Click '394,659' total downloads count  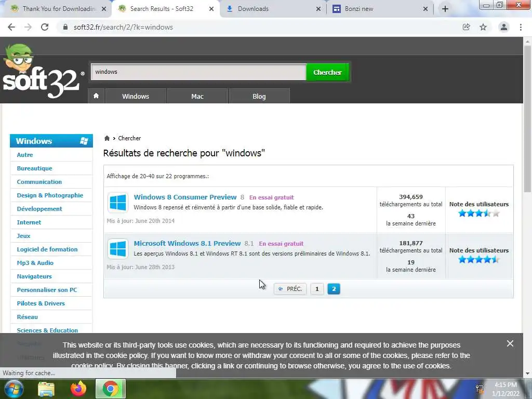[411, 197]
